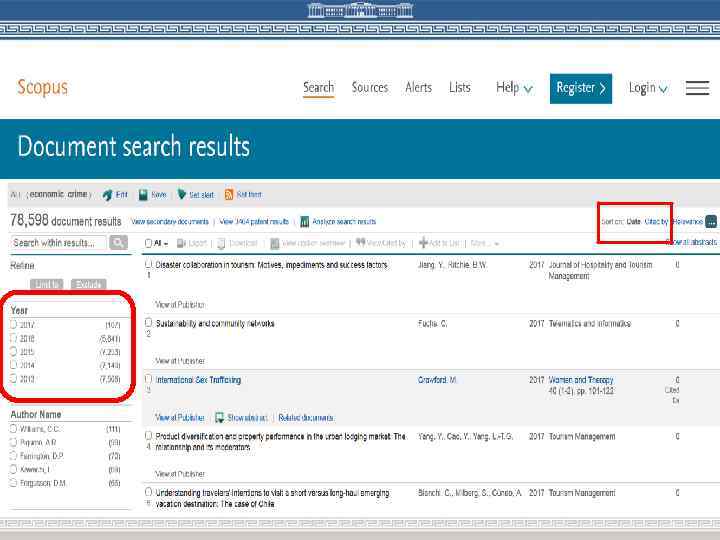Image resolution: width=720 pixels, height=540 pixels.
Task: Click the Exclude button
Action: tap(88, 284)
